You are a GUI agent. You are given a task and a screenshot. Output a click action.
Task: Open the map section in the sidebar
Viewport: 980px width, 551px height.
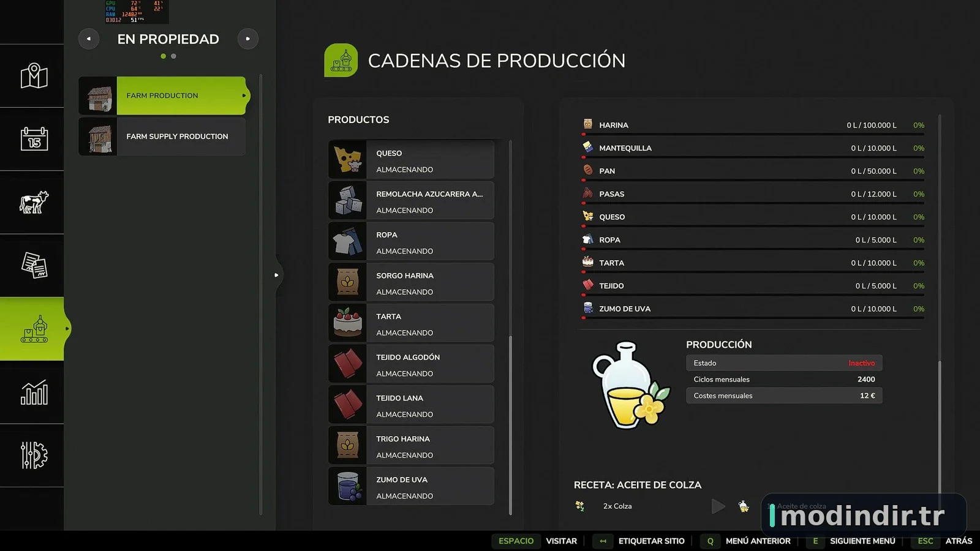click(x=34, y=76)
